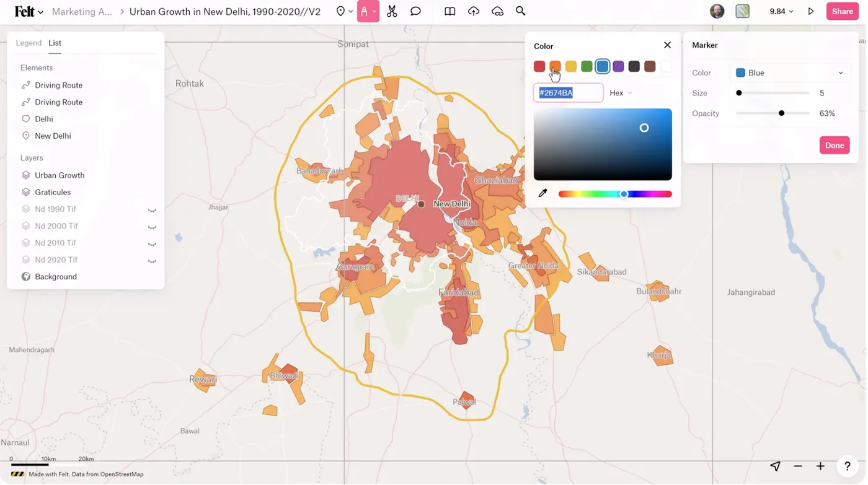
Task: Open the library book icon
Action: (x=450, y=11)
